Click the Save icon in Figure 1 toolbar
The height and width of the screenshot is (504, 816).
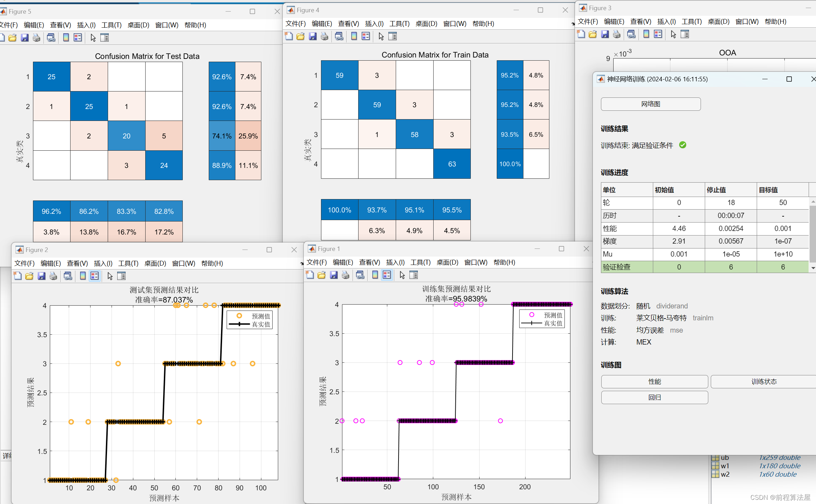[x=334, y=275]
